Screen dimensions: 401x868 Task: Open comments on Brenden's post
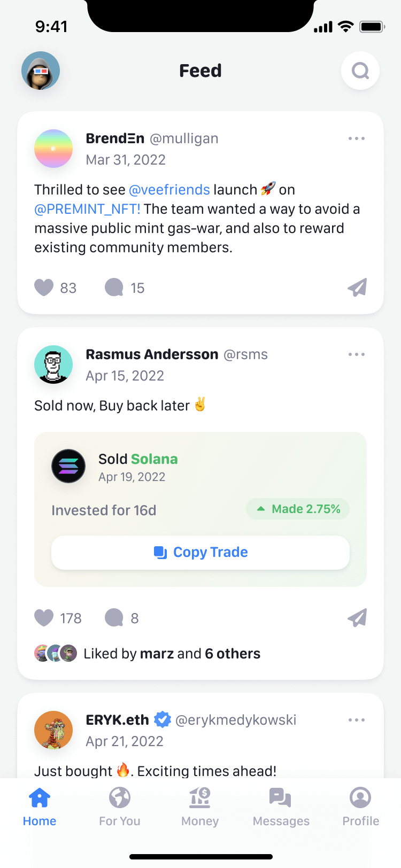pos(114,288)
